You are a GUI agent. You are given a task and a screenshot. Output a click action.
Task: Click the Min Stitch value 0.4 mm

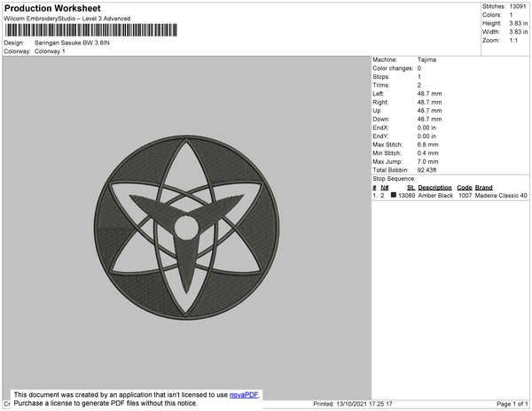coord(428,153)
